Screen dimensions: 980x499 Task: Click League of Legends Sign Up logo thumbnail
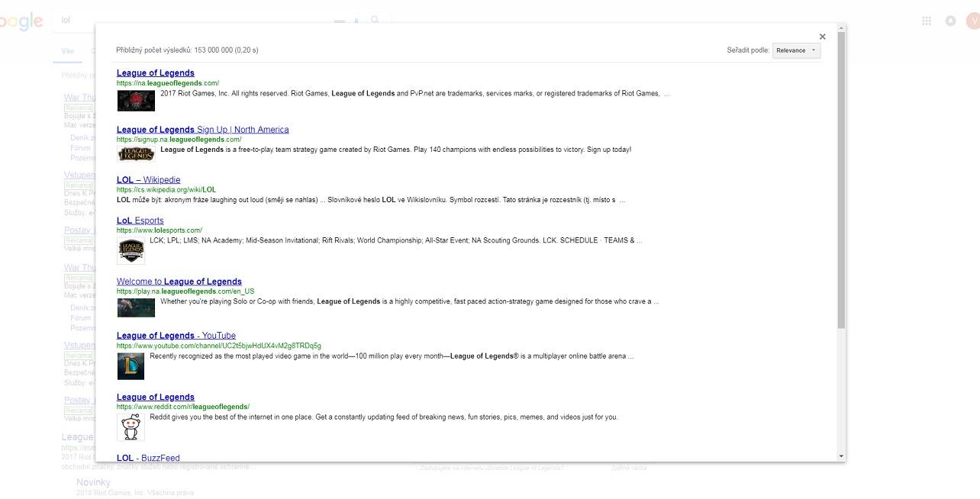[x=136, y=154]
